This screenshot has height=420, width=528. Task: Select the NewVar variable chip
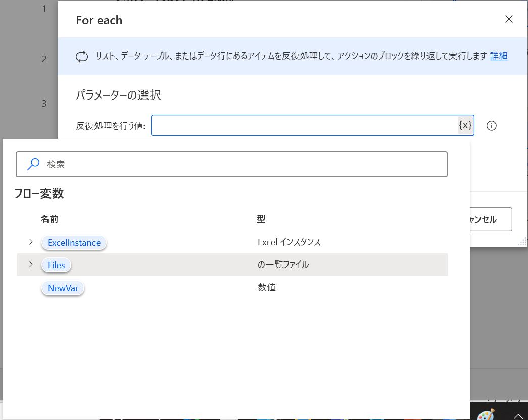pos(63,288)
